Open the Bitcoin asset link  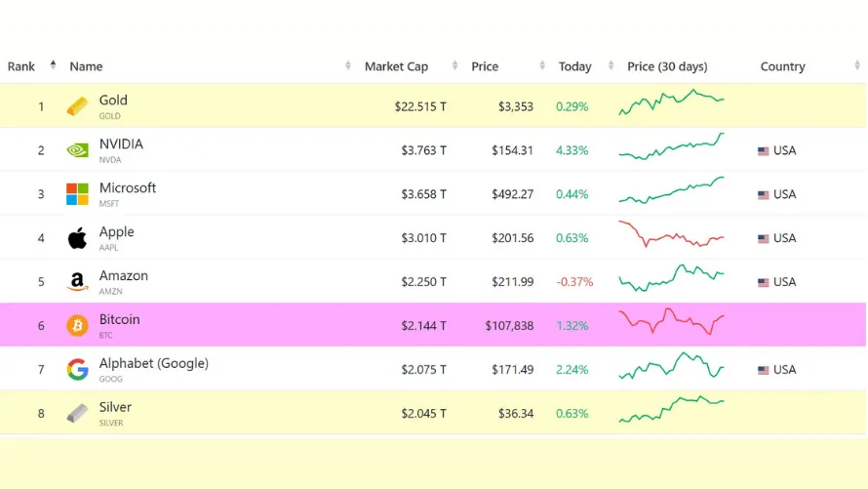click(120, 319)
